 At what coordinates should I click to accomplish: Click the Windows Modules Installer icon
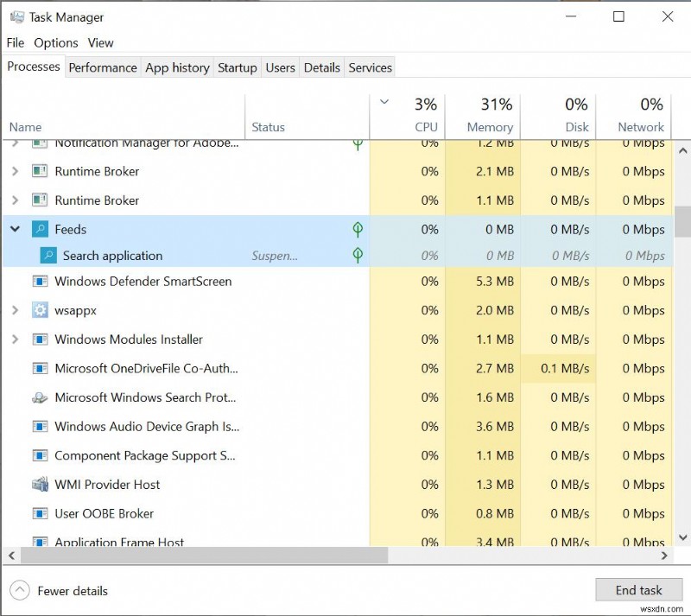[x=40, y=340]
